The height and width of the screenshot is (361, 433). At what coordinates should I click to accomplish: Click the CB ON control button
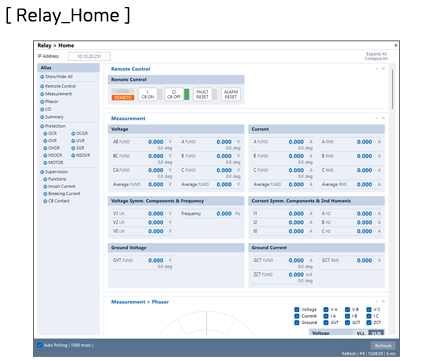click(148, 94)
